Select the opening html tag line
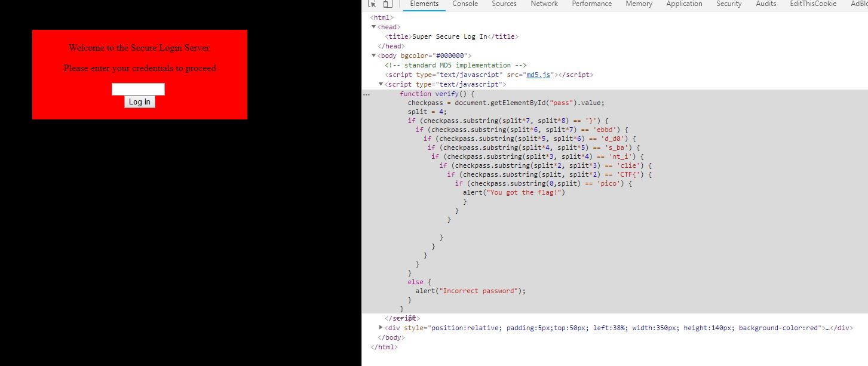This screenshot has width=868, height=366. [382, 17]
